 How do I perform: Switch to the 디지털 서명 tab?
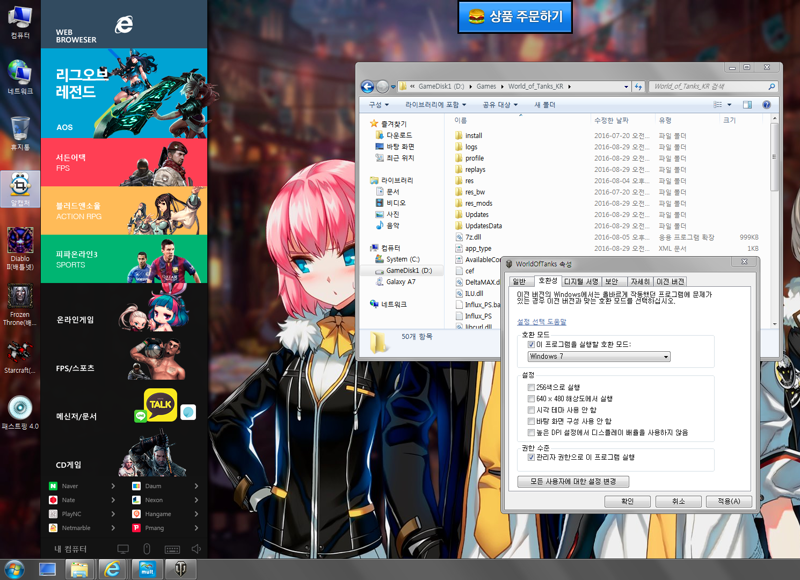[x=581, y=282]
